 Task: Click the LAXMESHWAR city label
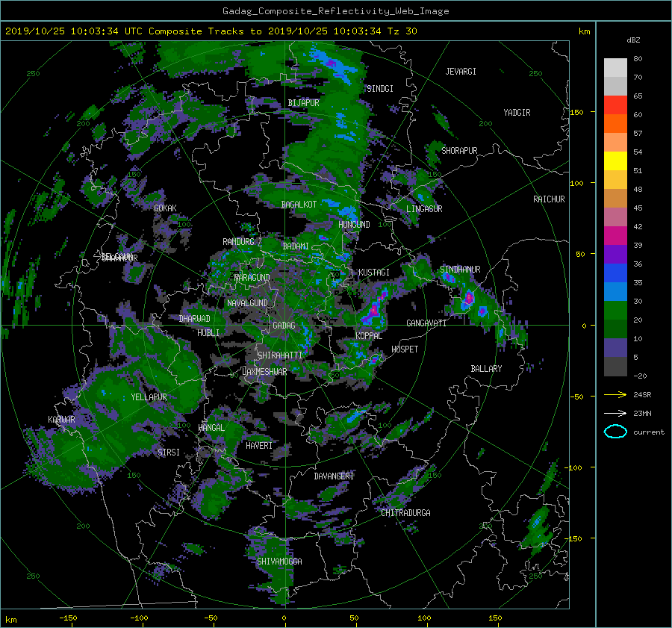tap(264, 372)
